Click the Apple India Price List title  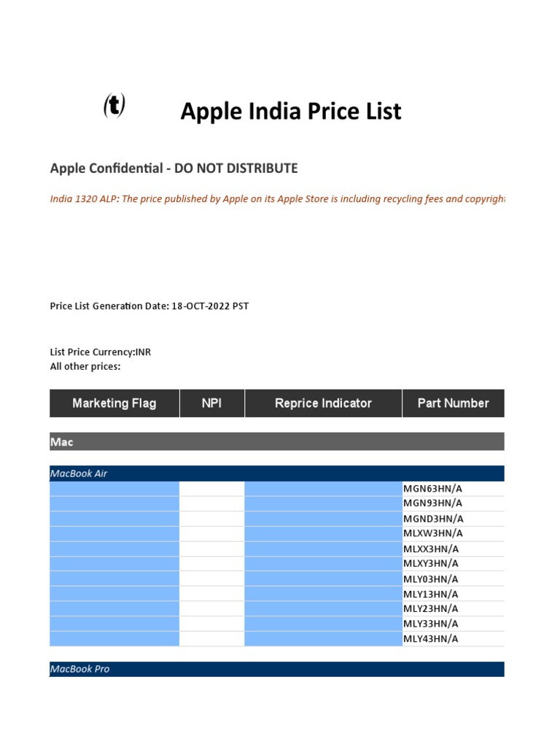click(x=290, y=112)
